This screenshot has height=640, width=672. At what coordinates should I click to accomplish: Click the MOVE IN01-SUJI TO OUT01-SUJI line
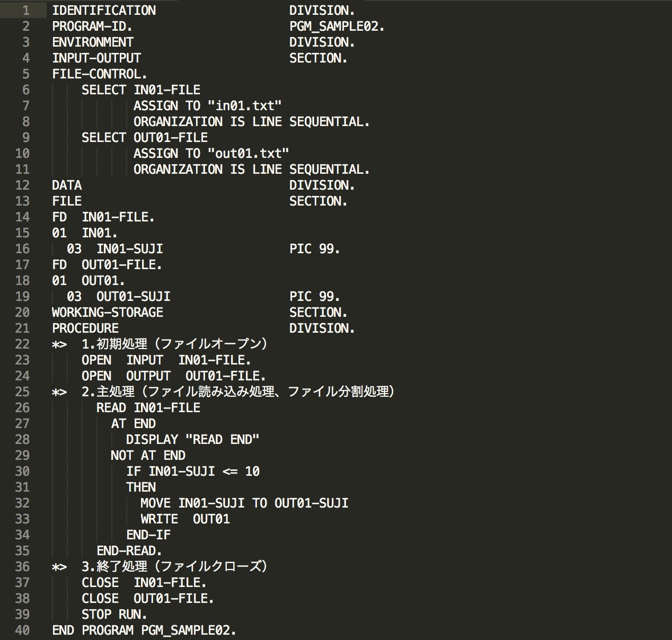(244, 503)
